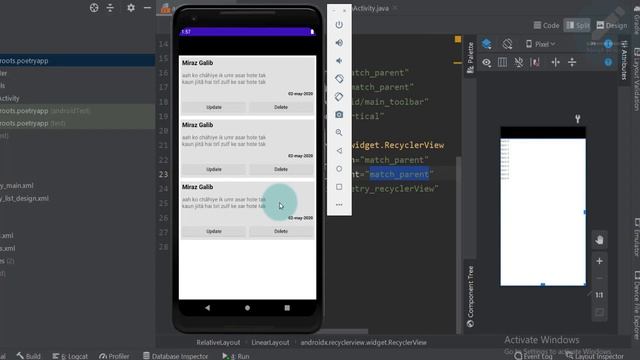Tap Update on the third Miraz Galib card
The width and height of the screenshot is (640, 360).
pos(214,231)
